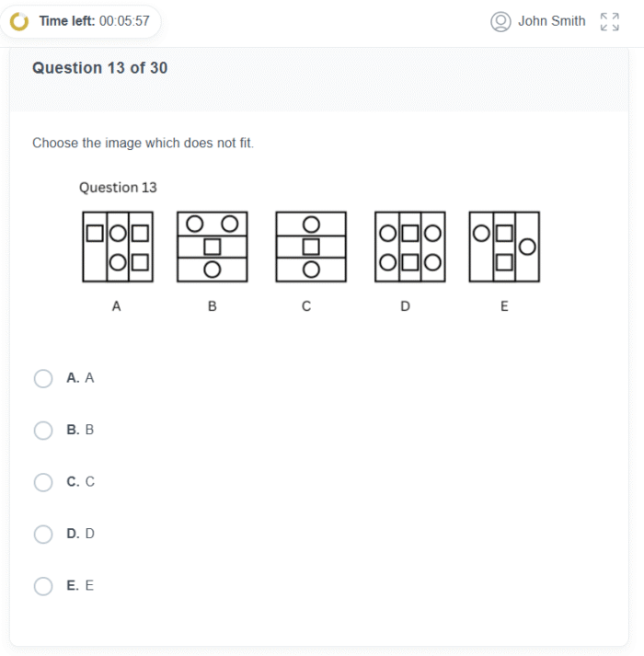The width and height of the screenshot is (644, 656).
Task: Click the 'Question 13' caption above figures
Action: coord(118,188)
